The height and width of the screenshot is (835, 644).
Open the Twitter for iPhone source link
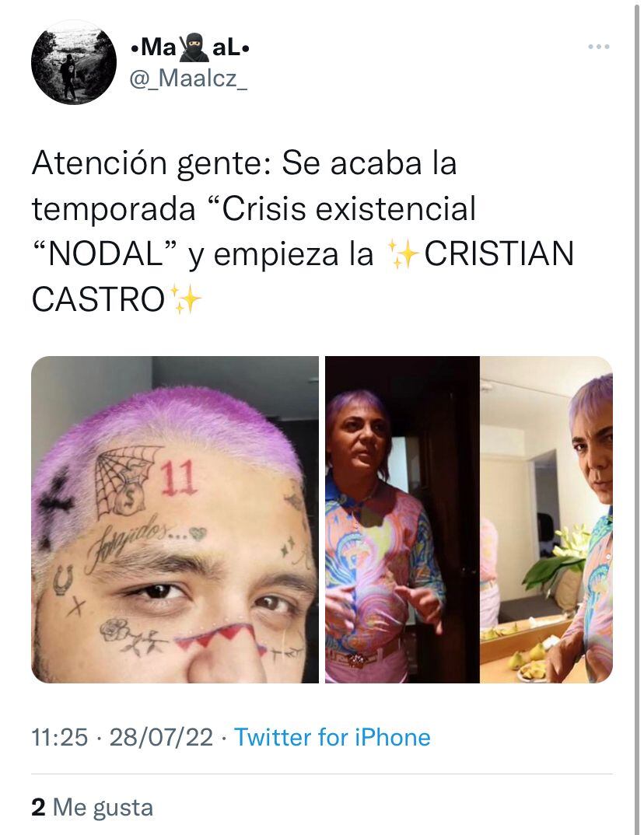tap(332, 738)
